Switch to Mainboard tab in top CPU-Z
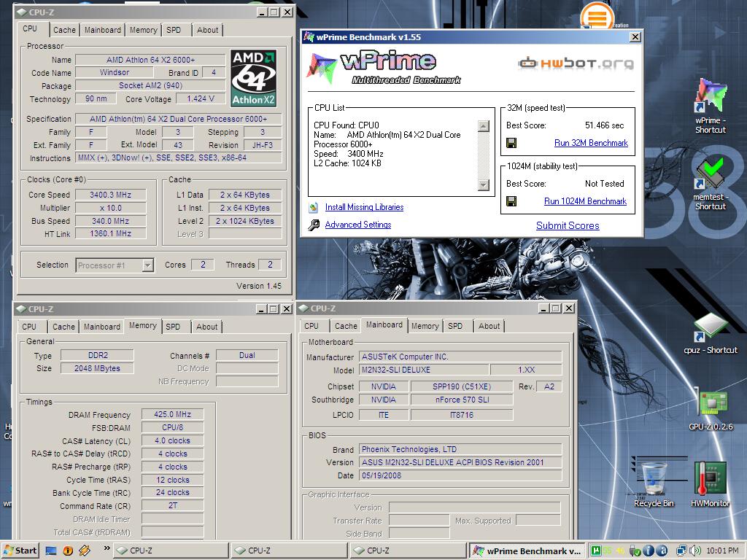The height and width of the screenshot is (560, 747). pos(102,30)
